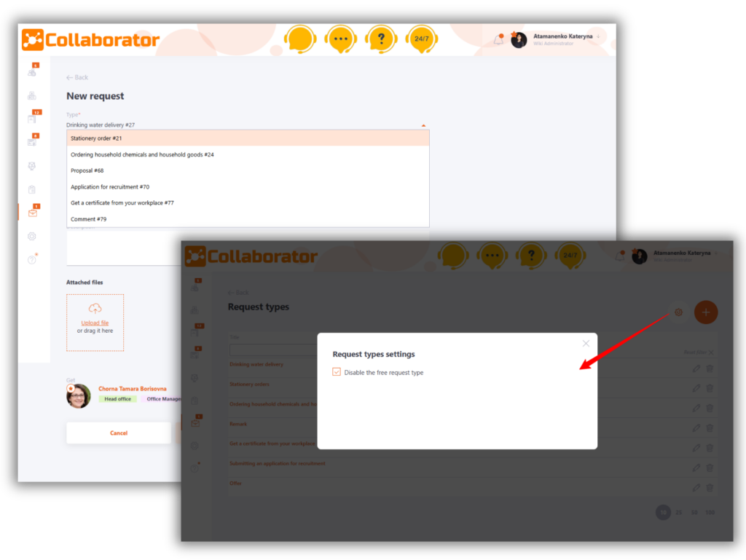Delete Submitting an application for recruitment type

pos(710,468)
